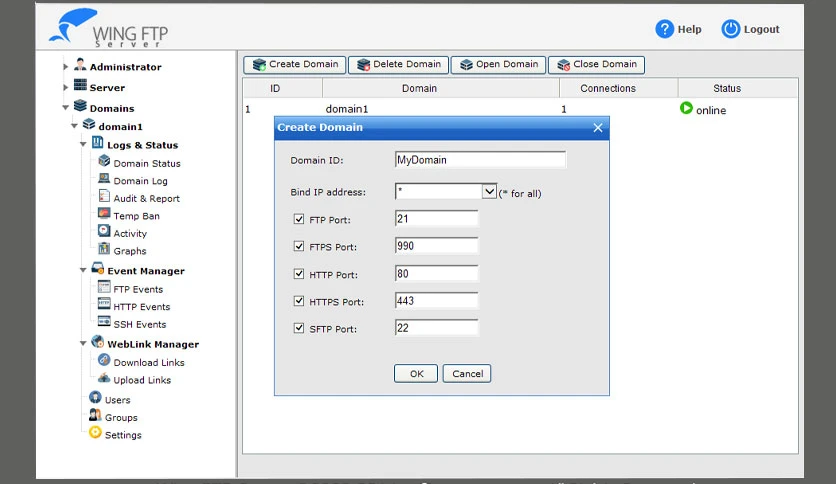Click the Domain Log icon

(104, 179)
